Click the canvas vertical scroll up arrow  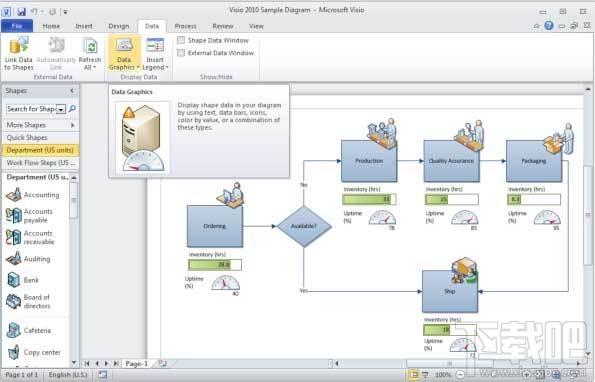point(588,90)
